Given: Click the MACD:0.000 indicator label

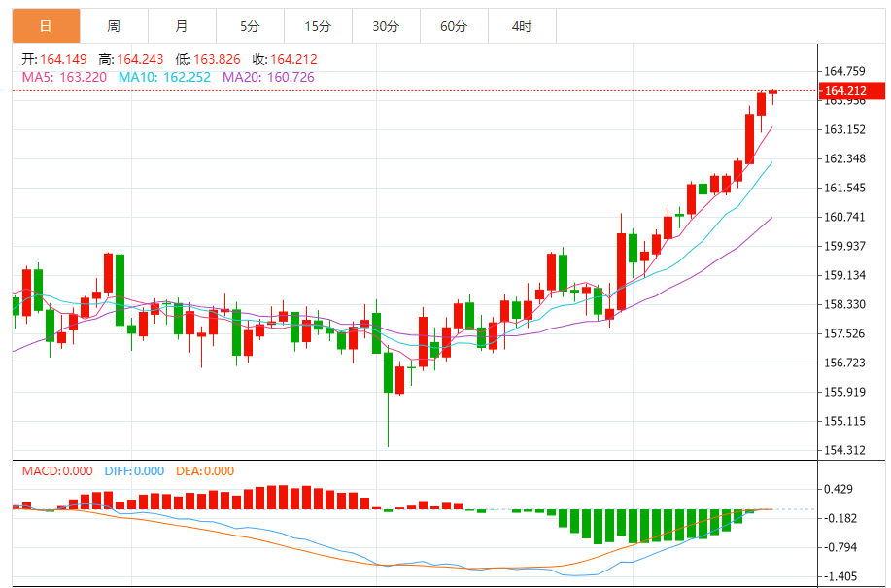Looking at the screenshot, I should 57,471.
